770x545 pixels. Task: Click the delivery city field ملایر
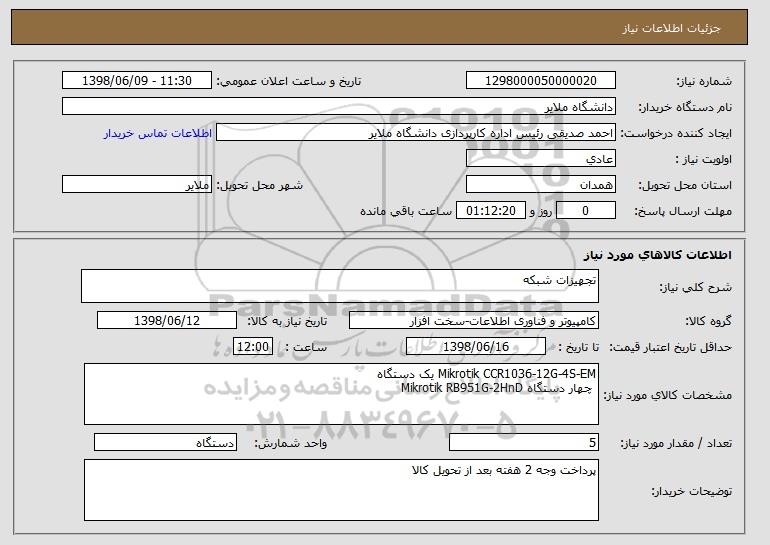137,185
